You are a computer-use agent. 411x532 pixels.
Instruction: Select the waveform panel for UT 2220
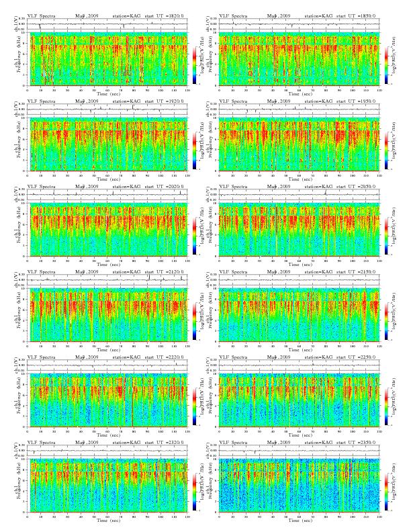pyautogui.click(x=107, y=365)
